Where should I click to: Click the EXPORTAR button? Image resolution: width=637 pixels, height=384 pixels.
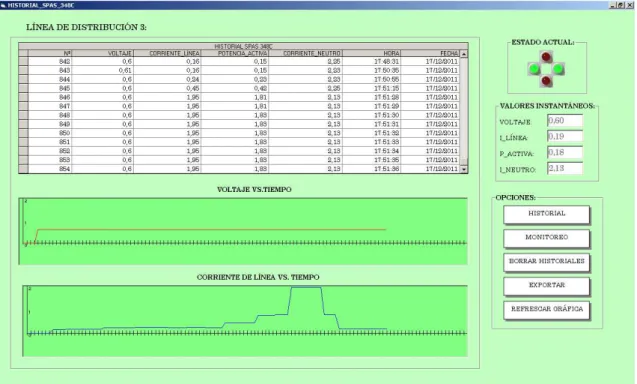pos(546,286)
